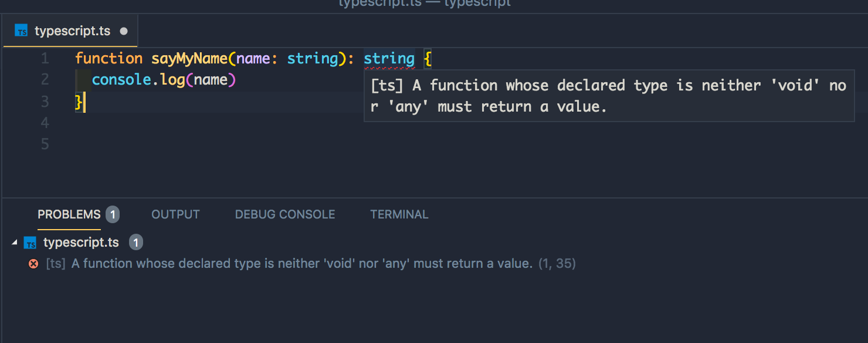This screenshot has width=868, height=343.
Task: Select the typescript.ts editor tab
Action: [x=70, y=31]
